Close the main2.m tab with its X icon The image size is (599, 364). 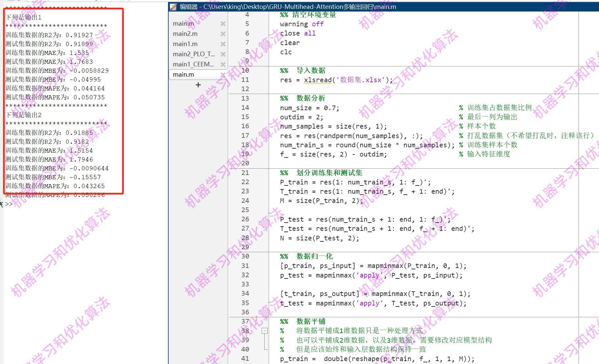click(x=223, y=34)
